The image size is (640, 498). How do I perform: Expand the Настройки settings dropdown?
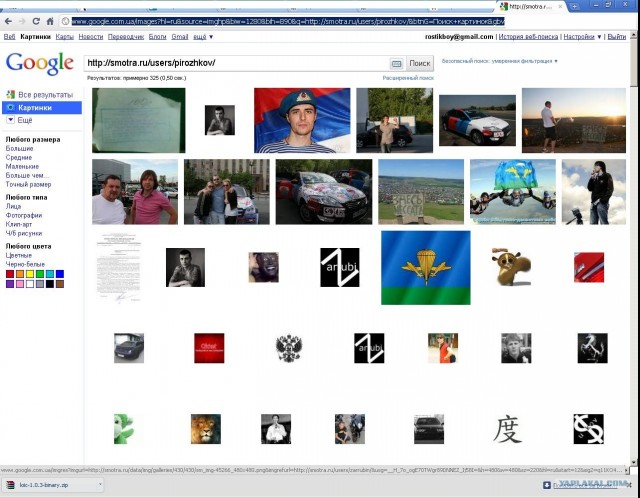[582, 37]
